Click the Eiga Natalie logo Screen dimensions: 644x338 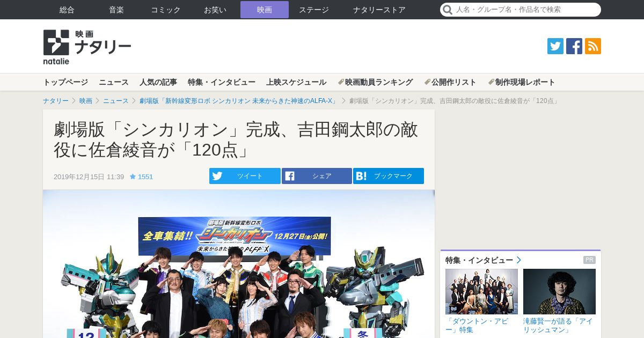coord(87,47)
